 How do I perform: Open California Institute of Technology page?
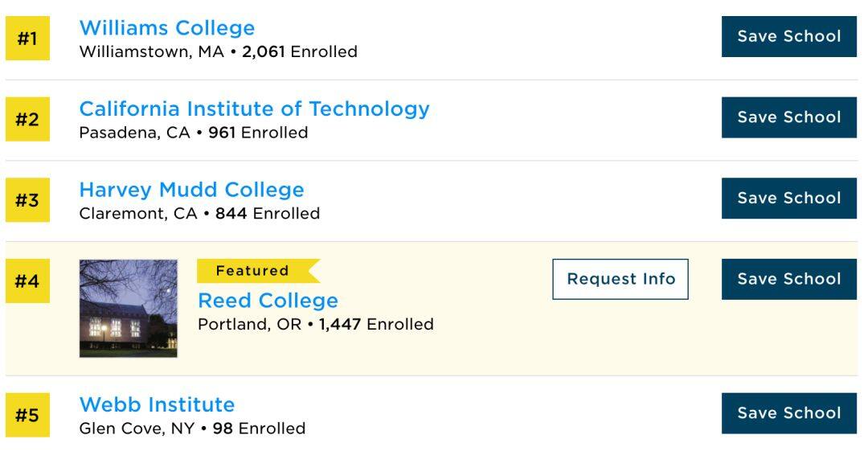click(x=254, y=109)
